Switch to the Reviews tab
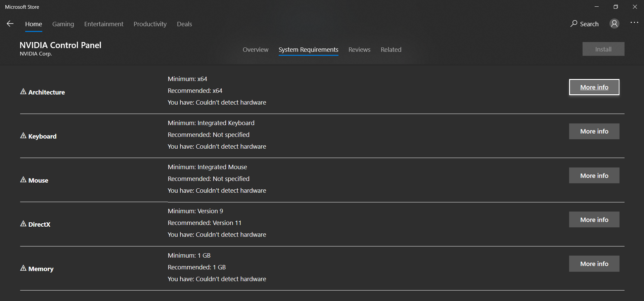Screen dimensions: 644x301 tap(359, 50)
